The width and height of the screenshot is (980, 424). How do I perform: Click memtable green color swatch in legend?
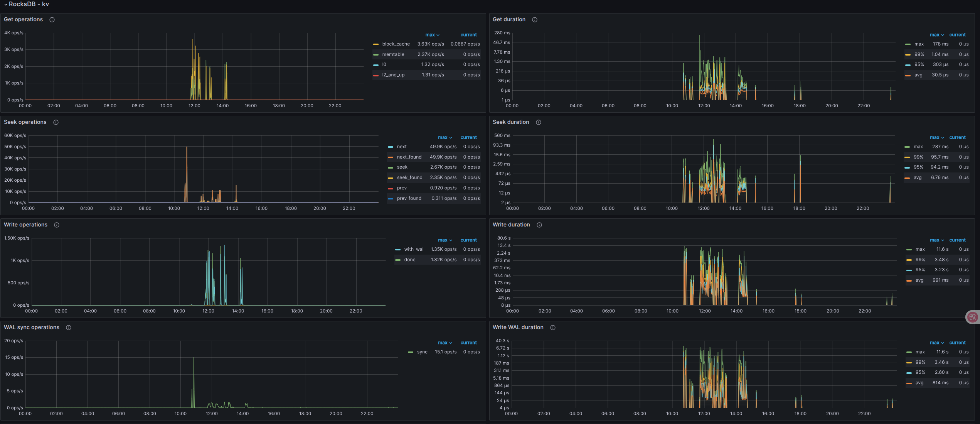click(376, 54)
